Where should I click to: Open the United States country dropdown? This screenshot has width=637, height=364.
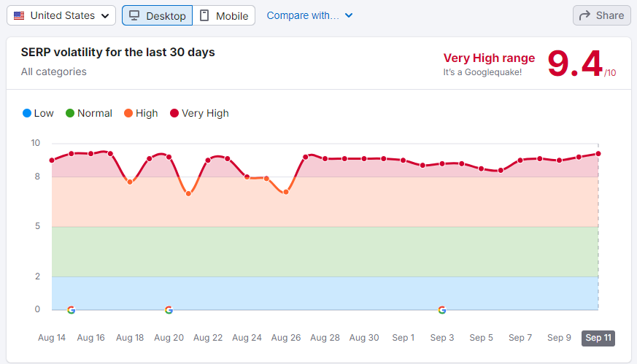coord(61,15)
